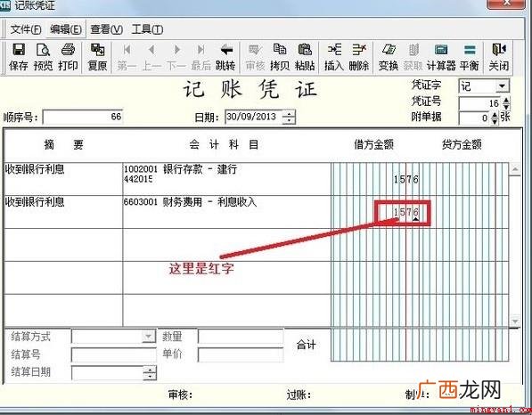532x415 pixels.
Task: Click the 平衡 (Balance) icon
Action: click(x=470, y=57)
